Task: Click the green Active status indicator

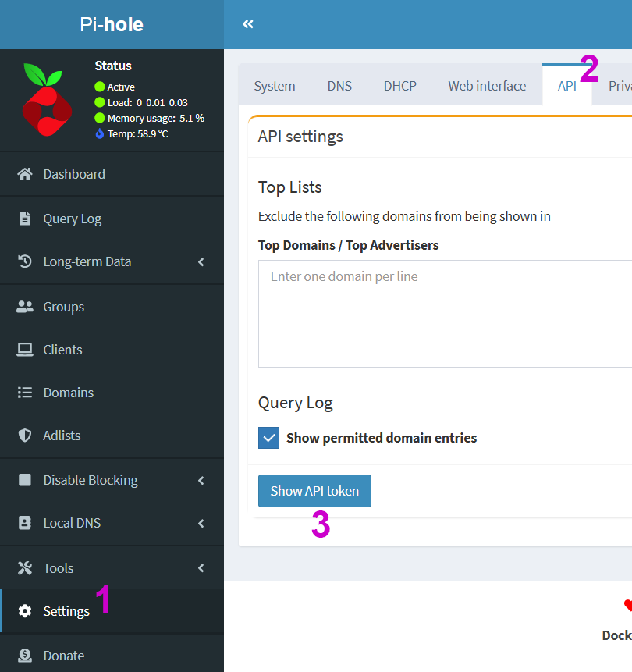Action: pyautogui.click(x=99, y=87)
